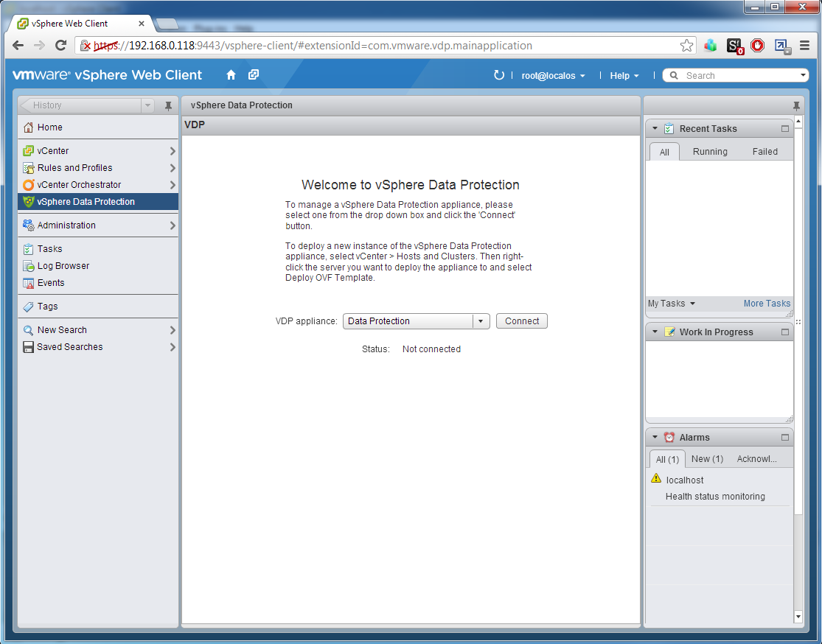Maximize the Alarms portlet
Screen dimensions: 822x644
coord(785,438)
